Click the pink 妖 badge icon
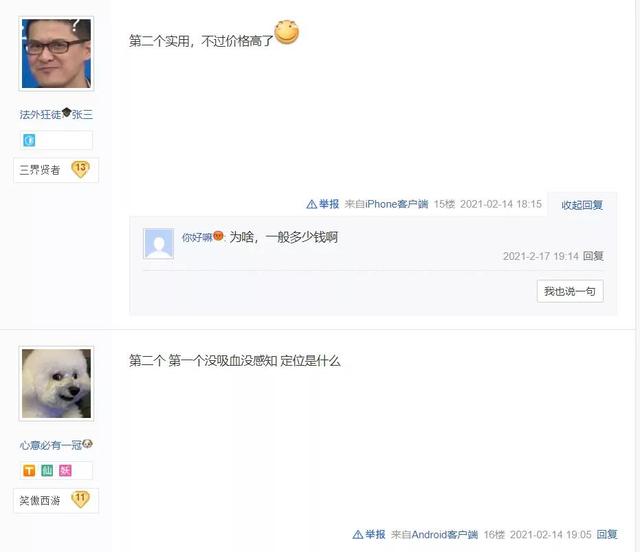Image resolution: width=640 pixels, height=552 pixels. (65, 471)
